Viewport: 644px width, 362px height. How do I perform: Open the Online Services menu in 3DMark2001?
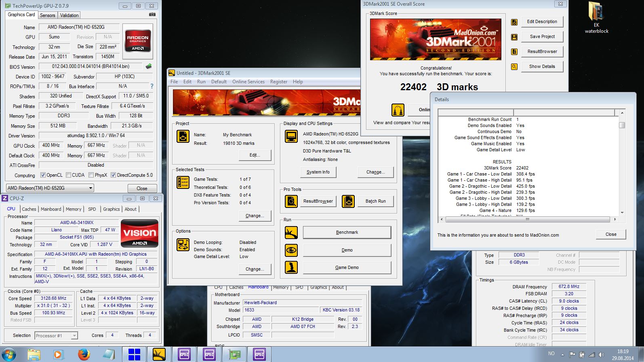[x=248, y=82]
